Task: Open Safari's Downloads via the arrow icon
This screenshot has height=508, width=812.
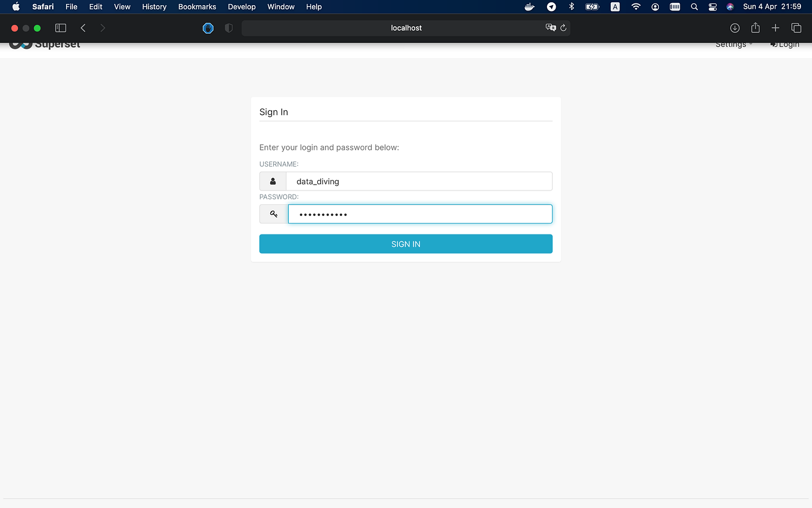Action: (734, 27)
